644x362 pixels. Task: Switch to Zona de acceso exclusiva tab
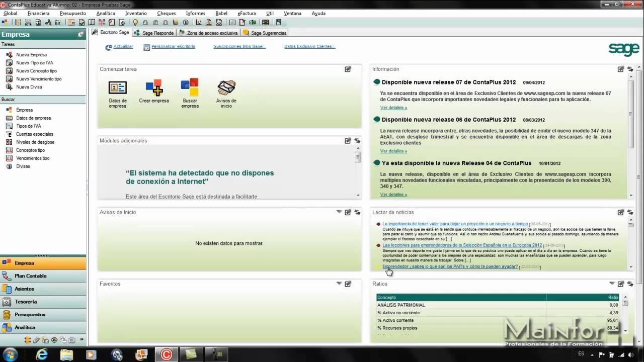[208, 33]
